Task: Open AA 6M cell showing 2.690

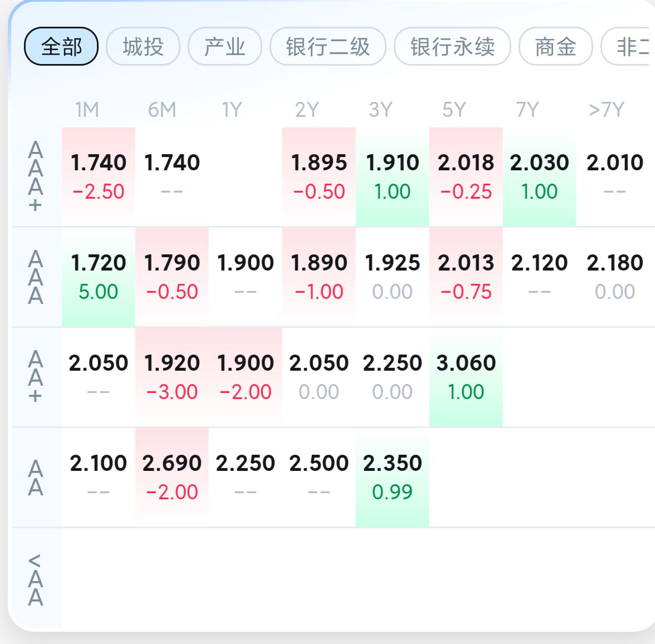Action: 172,477
